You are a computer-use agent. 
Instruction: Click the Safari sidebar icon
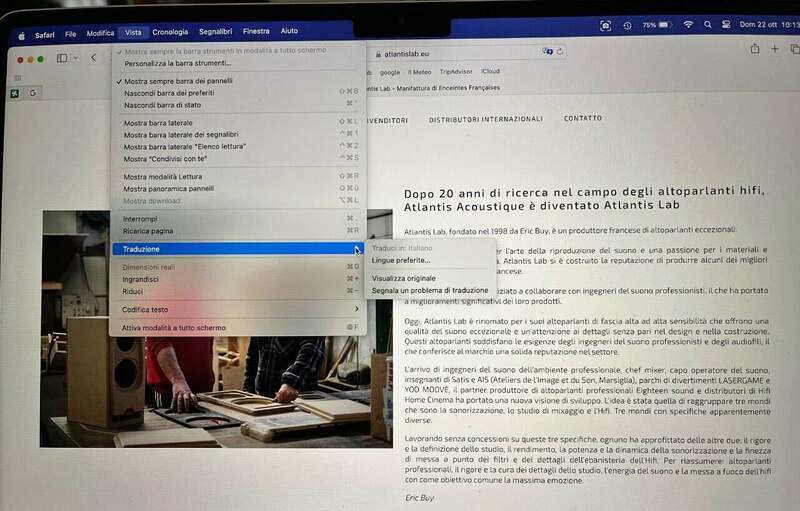tap(61, 58)
